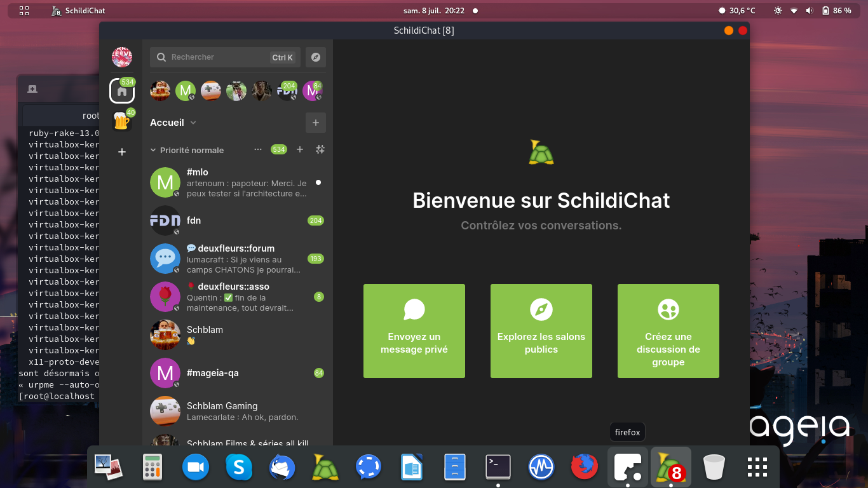Click Envoyez un message privé tile
Viewport: 868px width, 488px height.
(x=414, y=331)
